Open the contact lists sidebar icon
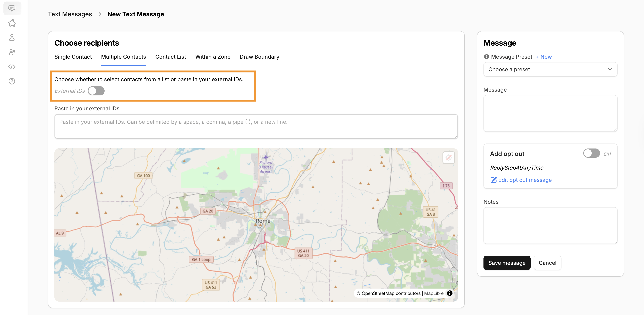The image size is (644, 315). point(12,52)
